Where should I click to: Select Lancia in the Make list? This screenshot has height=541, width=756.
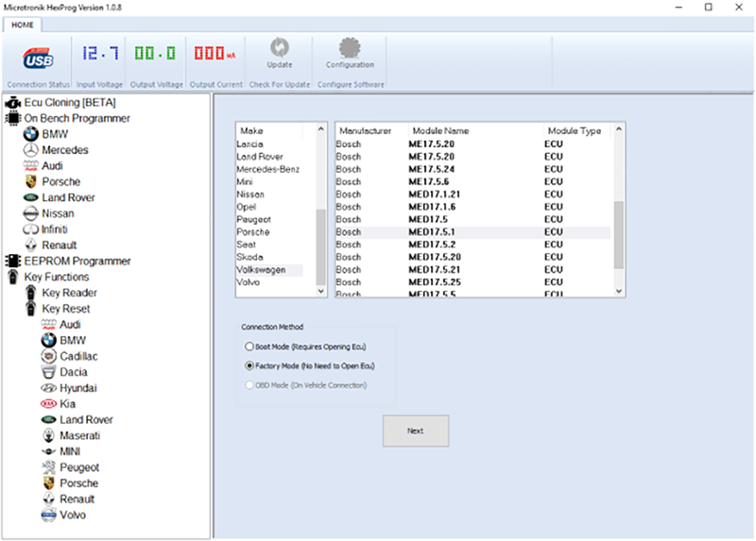pyautogui.click(x=249, y=144)
